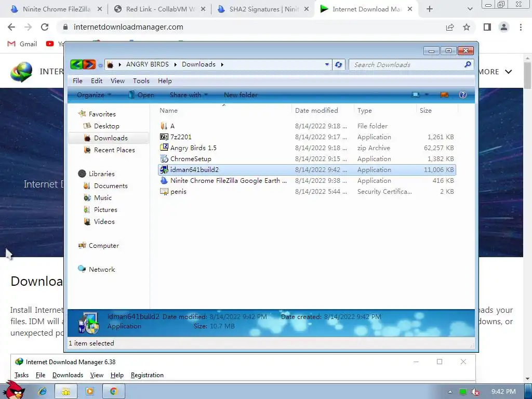
Task: Open Explorer Edit menu
Action: [96, 81]
